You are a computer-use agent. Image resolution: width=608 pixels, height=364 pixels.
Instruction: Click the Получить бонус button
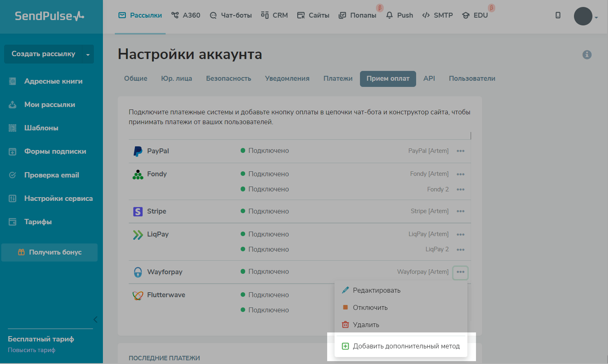point(50,252)
